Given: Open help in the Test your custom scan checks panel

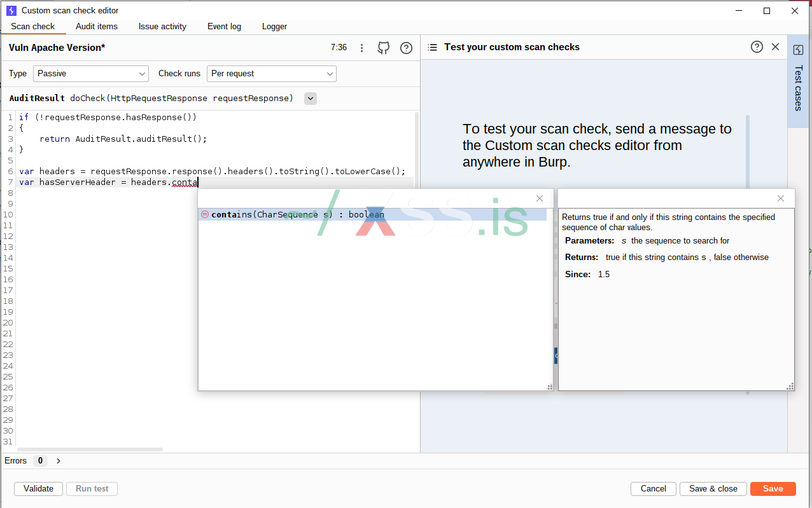Looking at the screenshot, I should (757, 46).
